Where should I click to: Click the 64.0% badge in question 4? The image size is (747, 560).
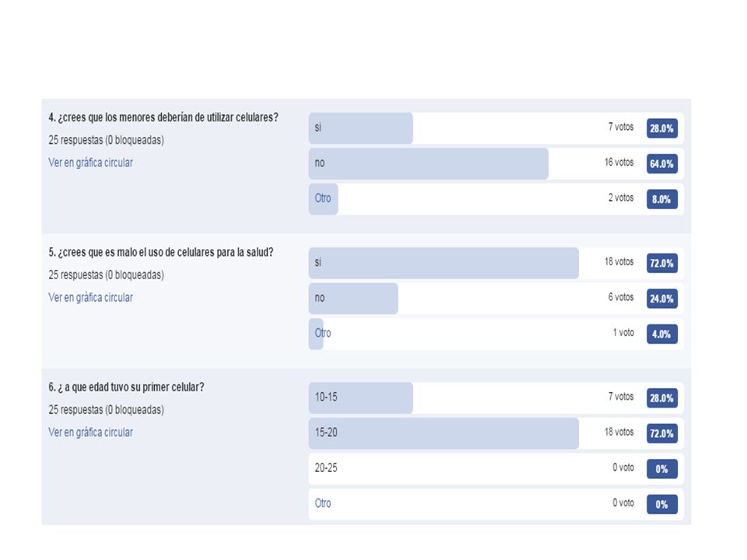point(661,164)
